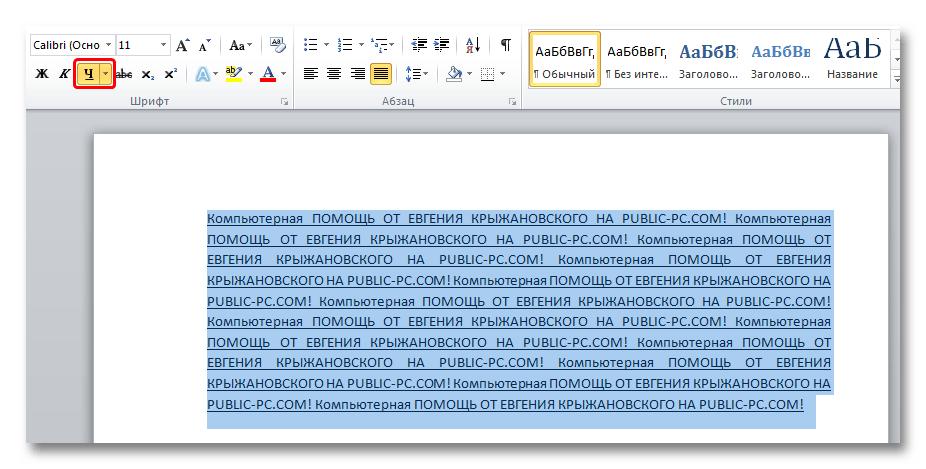
Task: Apply borders with border grid icon
Action: tap(487, 74)
